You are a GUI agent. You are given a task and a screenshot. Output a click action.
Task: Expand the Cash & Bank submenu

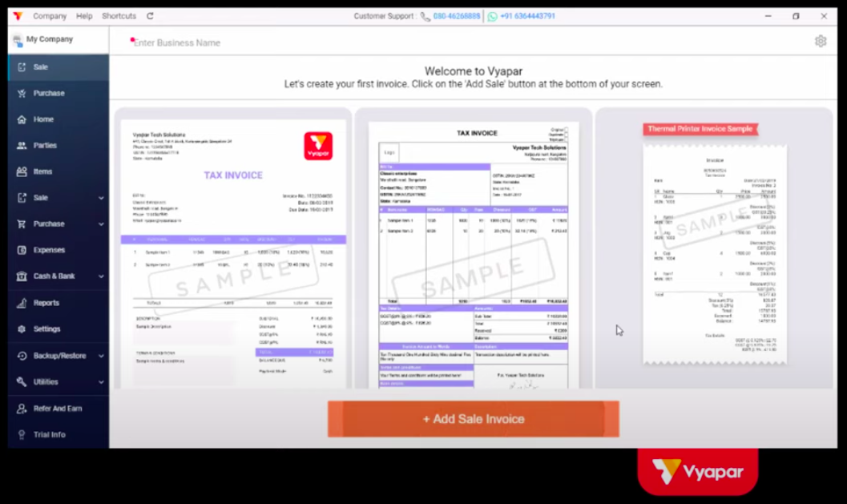(101, 276)
